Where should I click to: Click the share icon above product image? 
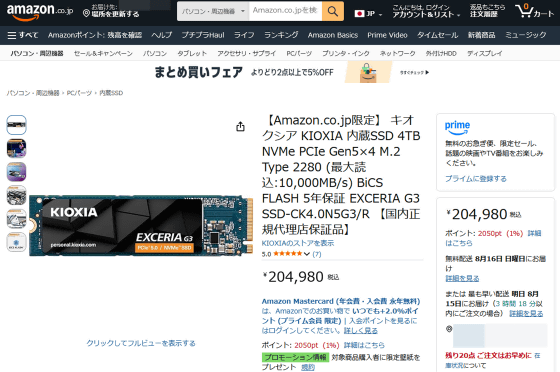240,126
